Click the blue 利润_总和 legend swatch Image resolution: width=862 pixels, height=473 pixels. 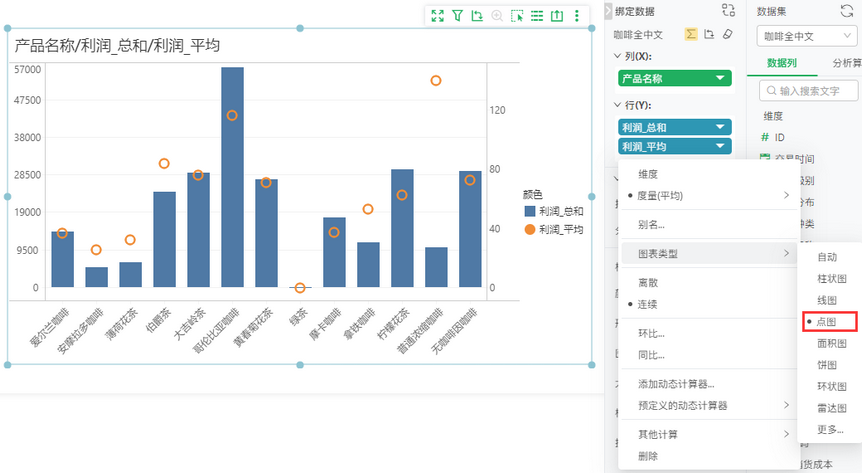coord(530,211)
